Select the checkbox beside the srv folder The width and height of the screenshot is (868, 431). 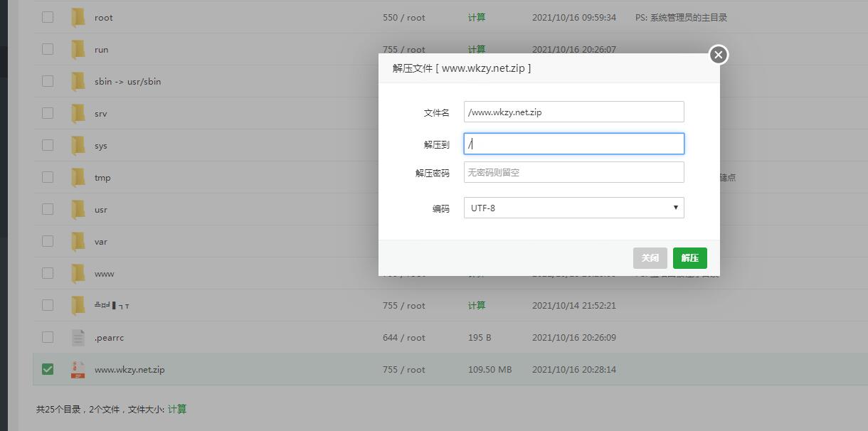tap(48, 113)
